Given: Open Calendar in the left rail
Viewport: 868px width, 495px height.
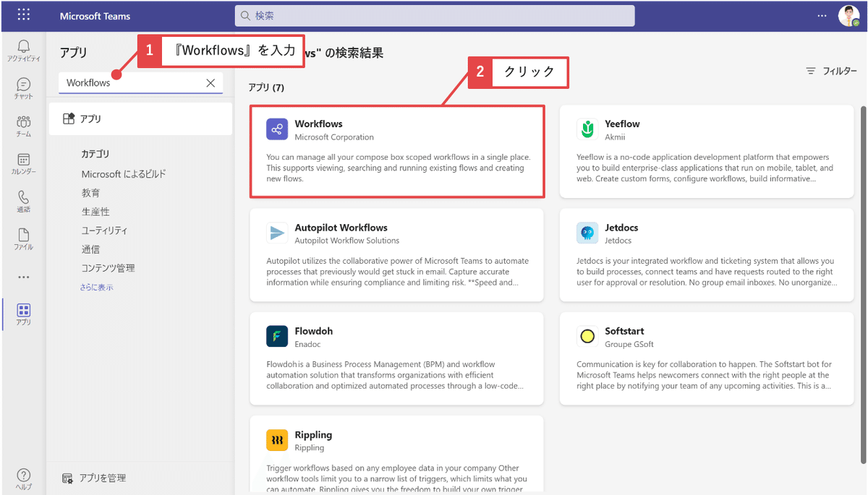Looking at the screenshot, I should point(24,164).
